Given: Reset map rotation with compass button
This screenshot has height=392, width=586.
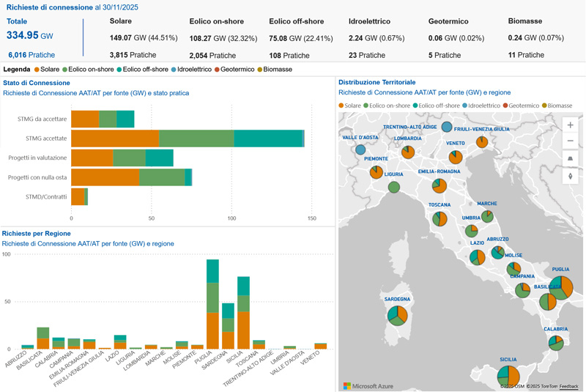Looking at the screenshot, I should click(x=570, y=176).
